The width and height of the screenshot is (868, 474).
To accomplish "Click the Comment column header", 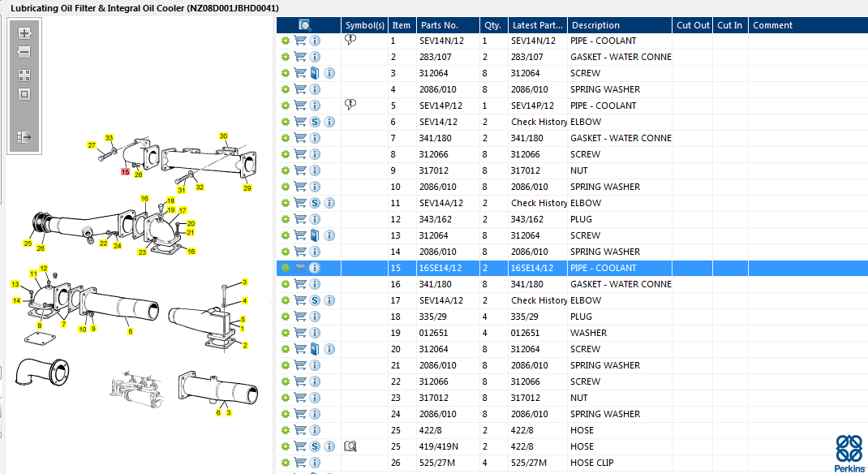I will click(x=808, y=25).
